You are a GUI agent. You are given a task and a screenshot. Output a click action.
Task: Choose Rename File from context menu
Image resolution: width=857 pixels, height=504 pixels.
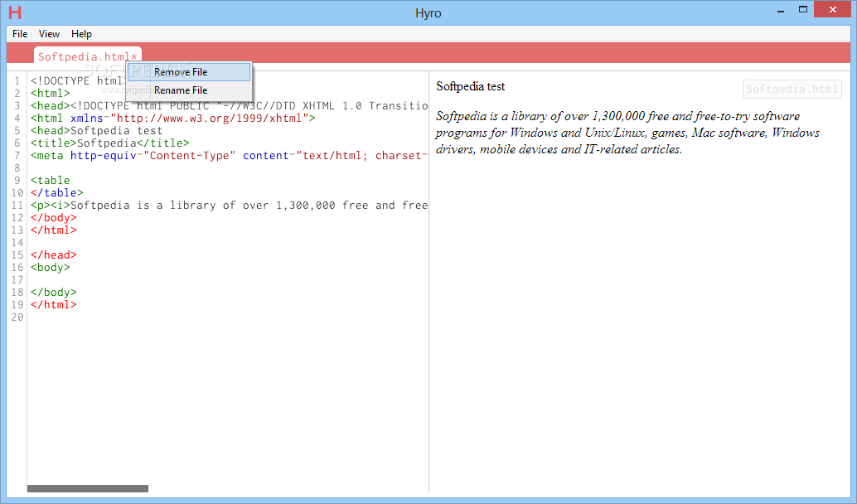point(189,90)
